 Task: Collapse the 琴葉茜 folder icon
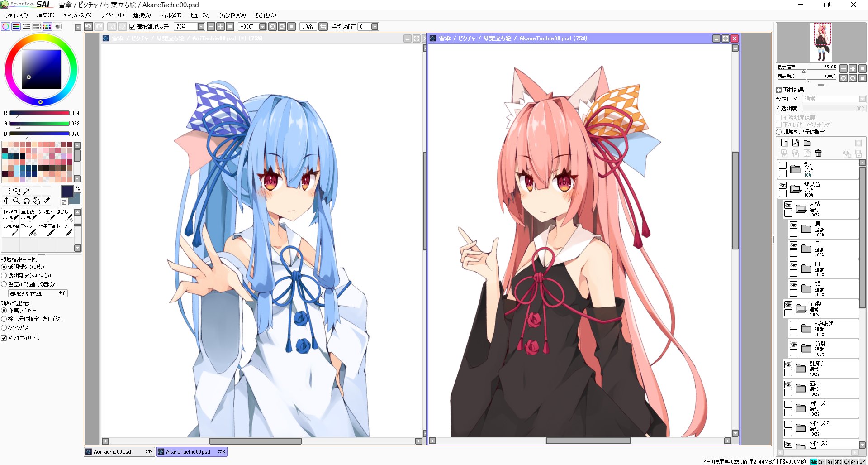tap(796, 189)
